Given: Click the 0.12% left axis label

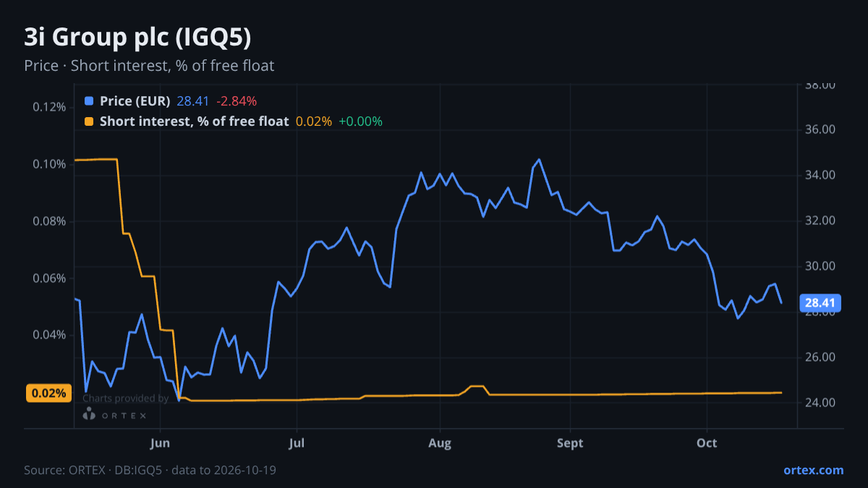Looking at the screenshot, I should [49, 107].
